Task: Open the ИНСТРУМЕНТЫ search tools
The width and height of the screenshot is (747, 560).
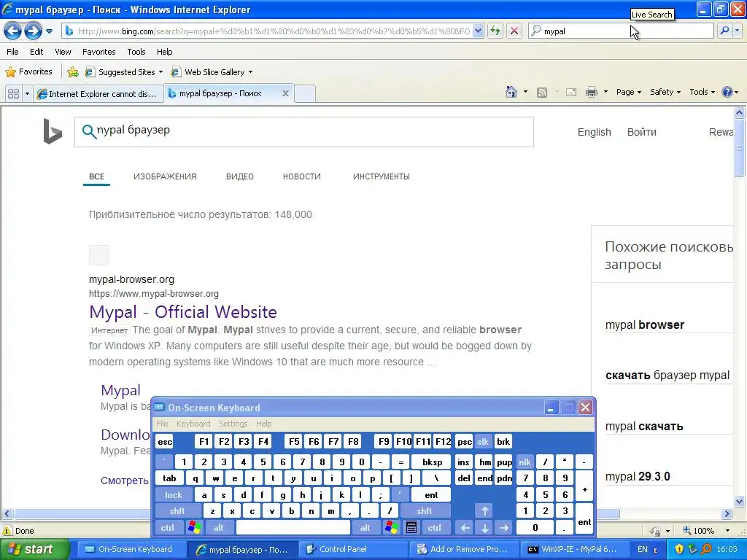Action: (381, 176)
